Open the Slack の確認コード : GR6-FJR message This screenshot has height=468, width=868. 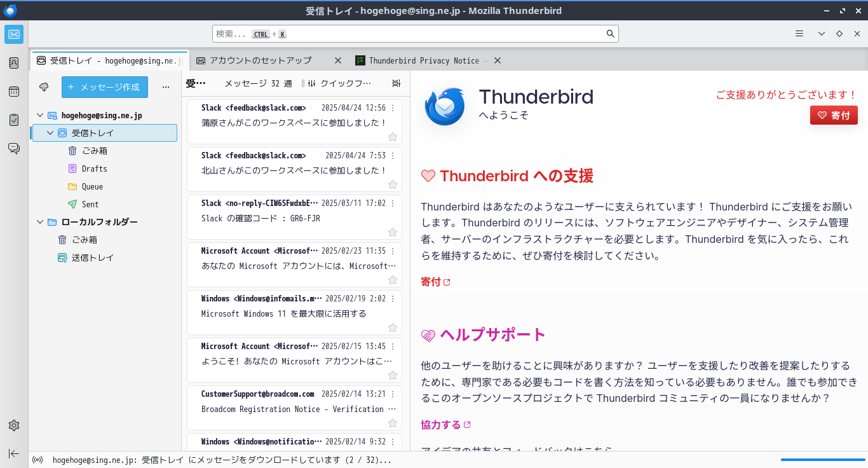coord(295,217)
